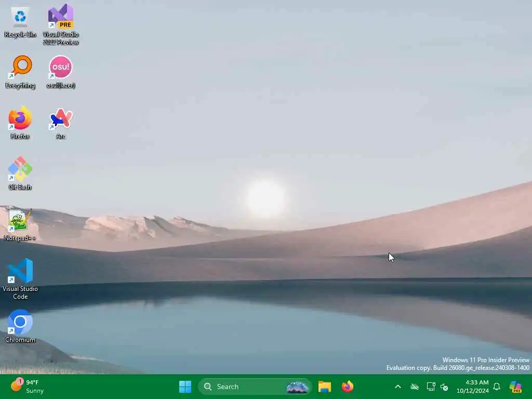Click the muted volume tray icon
The image size is (532, 399).
pos(444,387)
